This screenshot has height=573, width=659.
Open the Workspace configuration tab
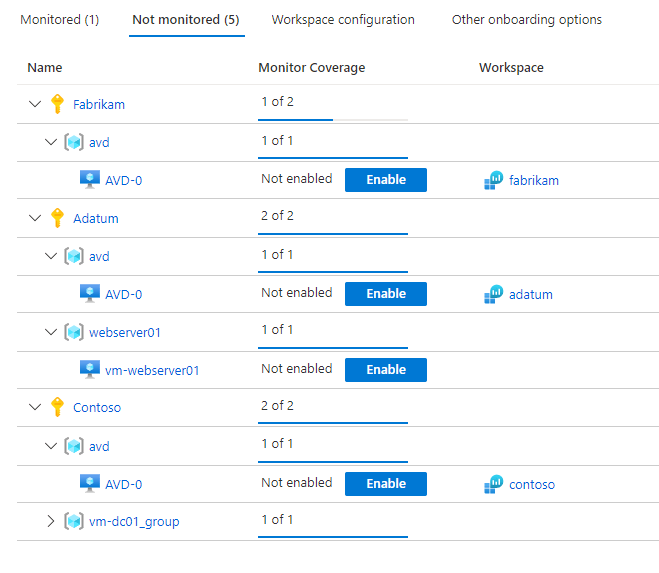[x=343, y=20]
